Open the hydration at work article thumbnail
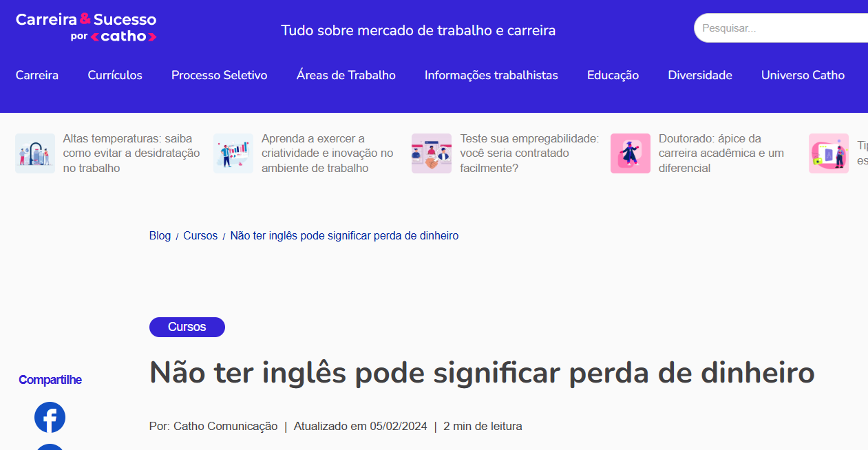This screenshot has width=868, height=450. point(35,153)
